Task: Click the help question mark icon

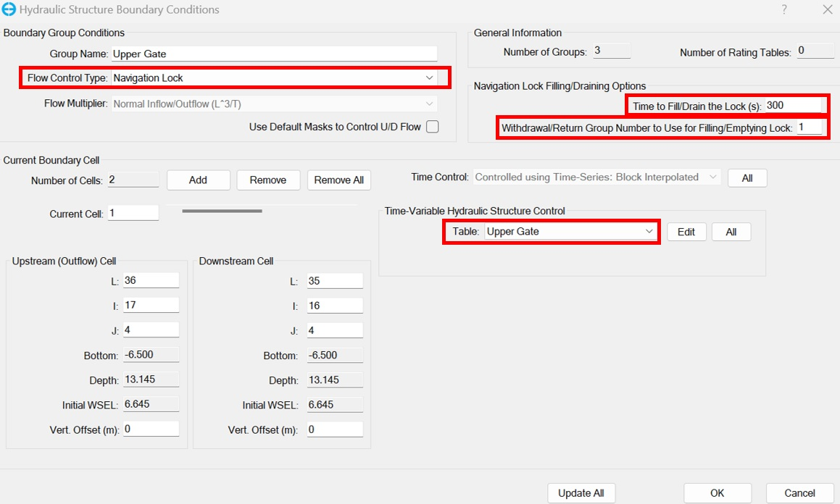Action: [784, 9]
